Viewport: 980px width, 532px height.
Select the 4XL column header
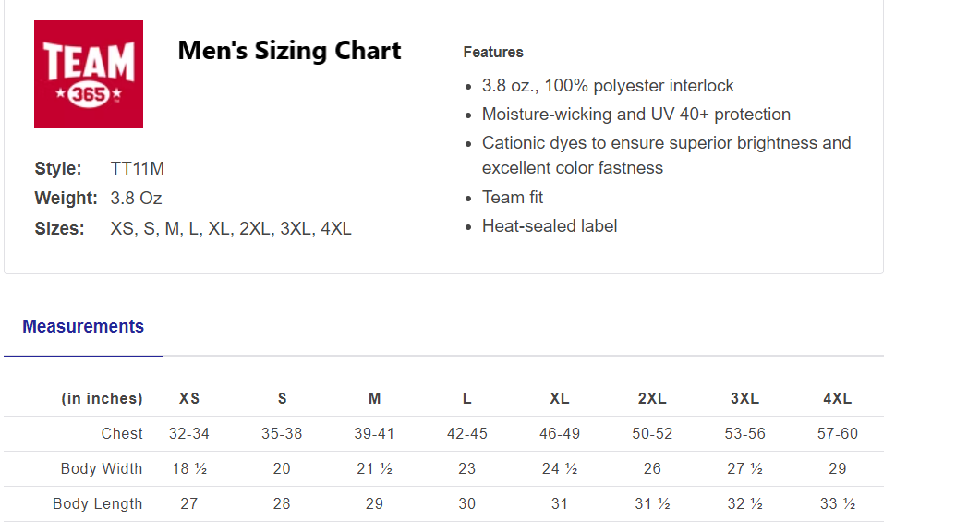(837, 399)
